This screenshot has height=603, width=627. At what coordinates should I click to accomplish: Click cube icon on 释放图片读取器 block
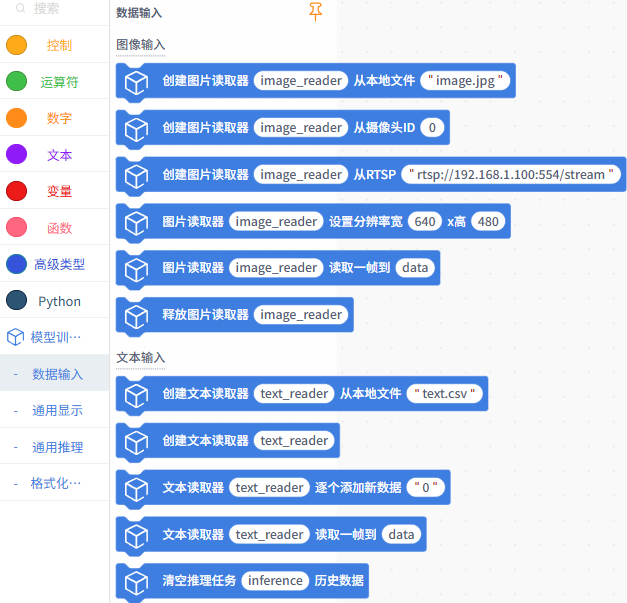135,315
